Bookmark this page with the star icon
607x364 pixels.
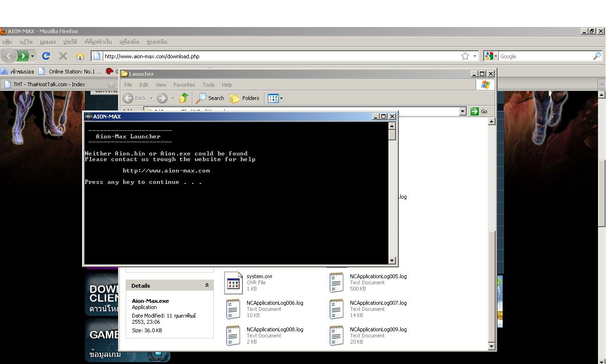coord(465,56)
